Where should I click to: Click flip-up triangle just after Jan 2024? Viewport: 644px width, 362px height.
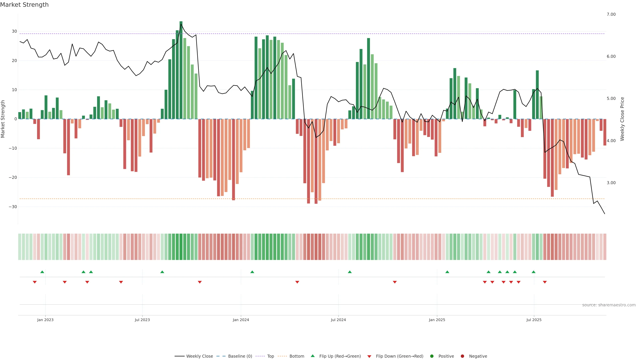pyautogui.click(x=252, y=272)
